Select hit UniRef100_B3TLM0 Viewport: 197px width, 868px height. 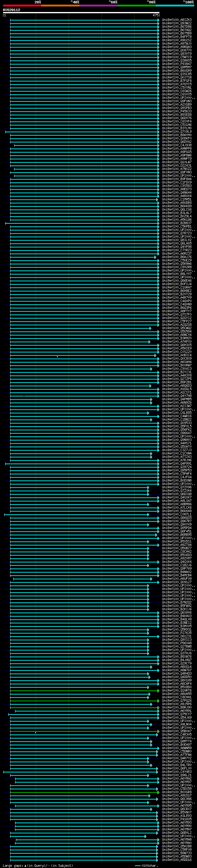177,128
